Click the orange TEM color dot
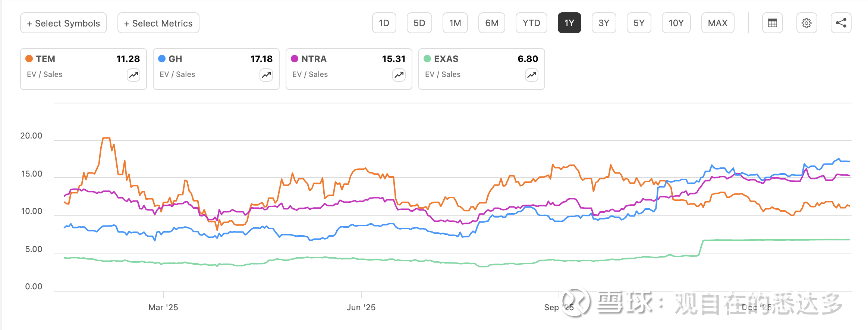Viewport: 868px width, 330px height. (x=29, y=59)
